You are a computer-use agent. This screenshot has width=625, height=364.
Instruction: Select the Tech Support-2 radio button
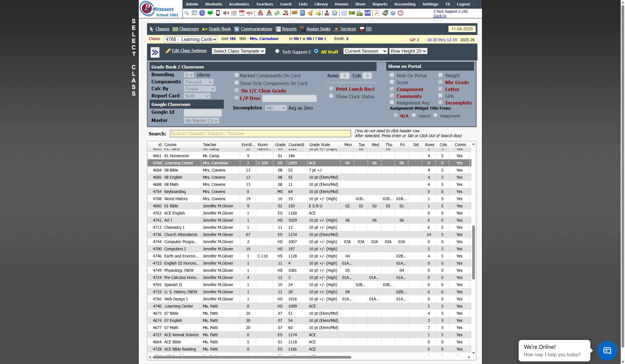[277, 51]
